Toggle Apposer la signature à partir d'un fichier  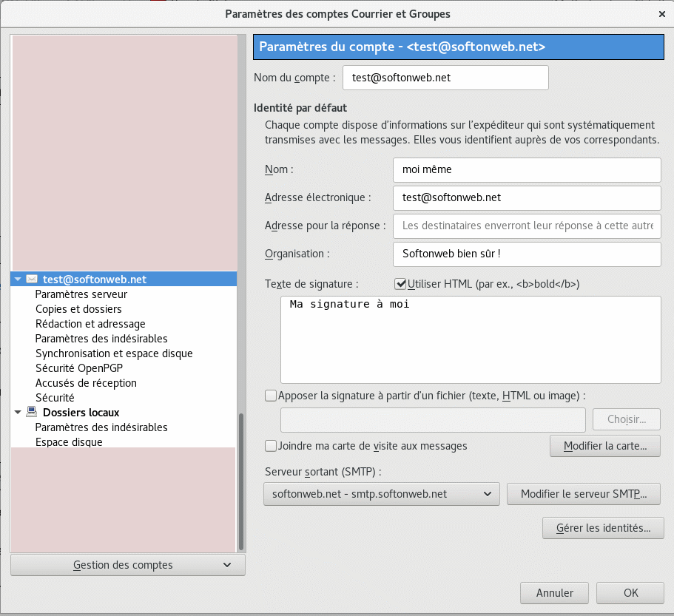[271, 396]
